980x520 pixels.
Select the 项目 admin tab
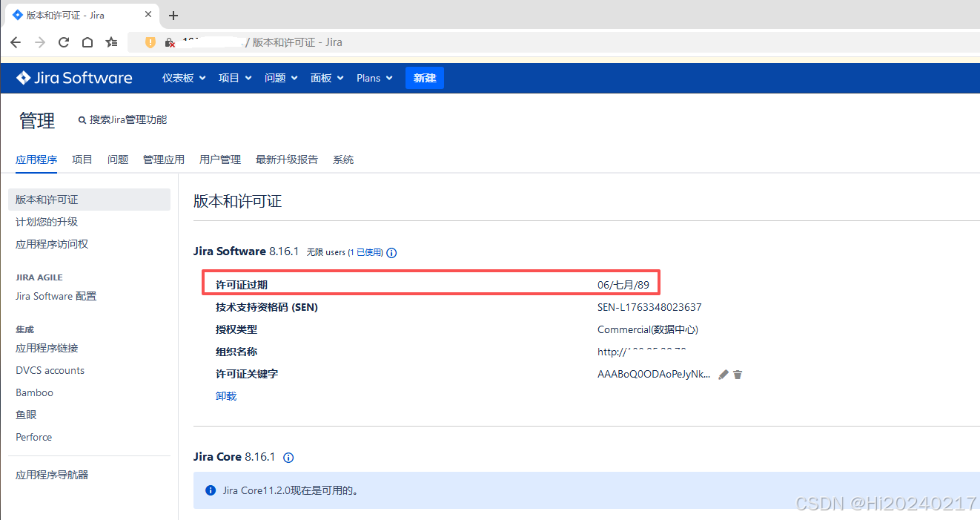[x=82, y=159]
